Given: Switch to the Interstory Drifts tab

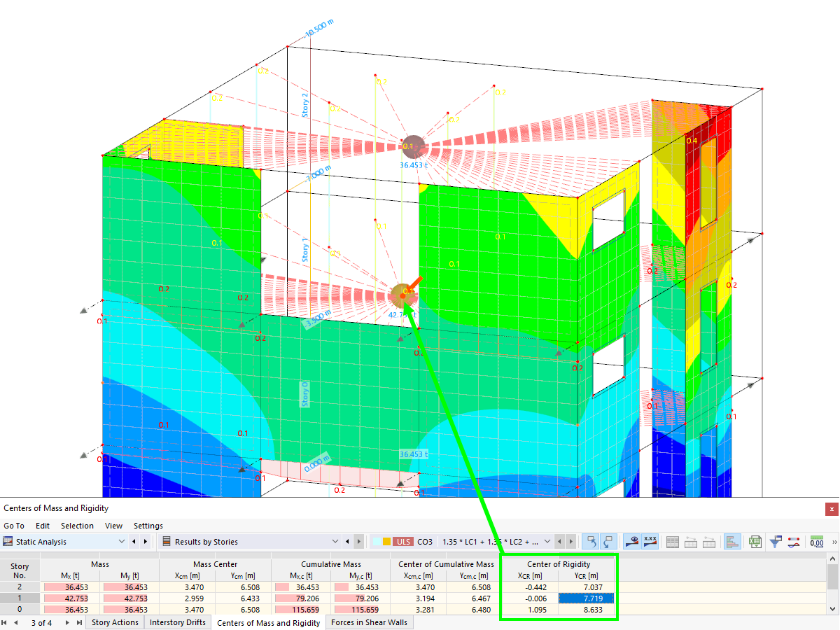Looking at the screenshot, I should point(177,622).
